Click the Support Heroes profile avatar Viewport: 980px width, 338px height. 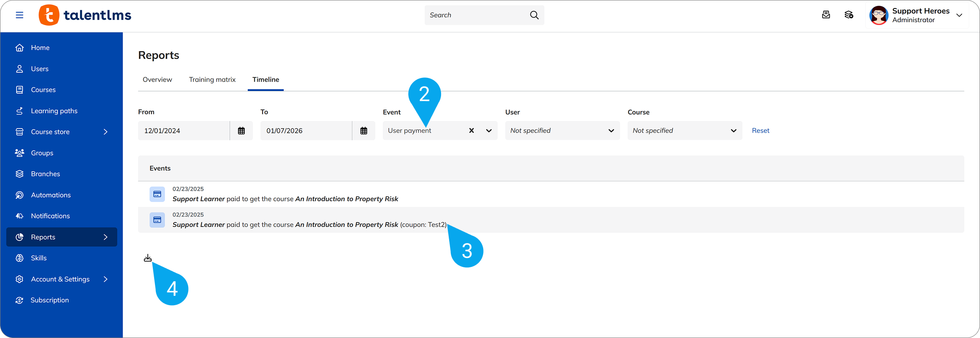[879, 15]
